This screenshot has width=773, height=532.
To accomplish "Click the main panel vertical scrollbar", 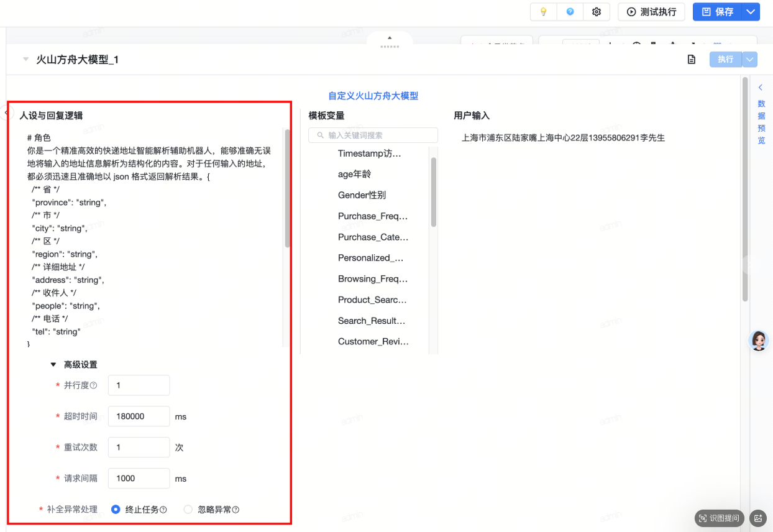I will pyautogui.click(x=745, y=190).
